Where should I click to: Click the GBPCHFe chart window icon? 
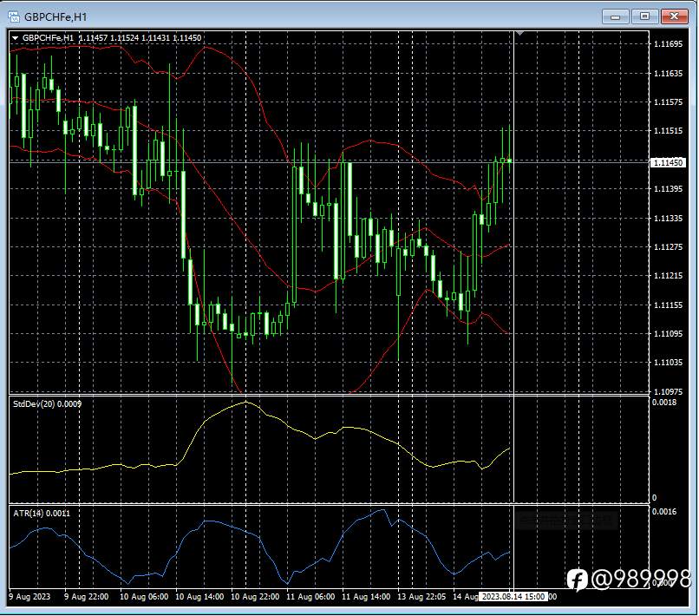pos(14,17)
